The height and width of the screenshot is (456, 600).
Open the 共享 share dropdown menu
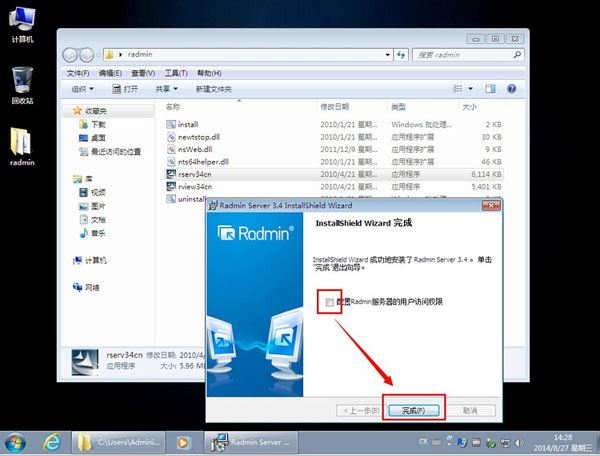pyautogui.click(x=167, y=89)
